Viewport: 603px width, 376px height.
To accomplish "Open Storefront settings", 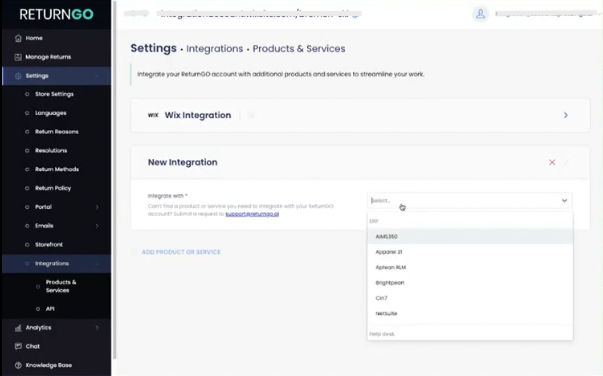I will click(49, 245).
